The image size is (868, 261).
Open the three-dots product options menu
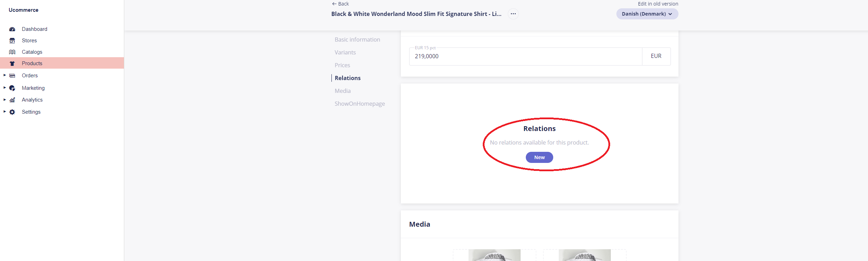[x=513, y=14]
